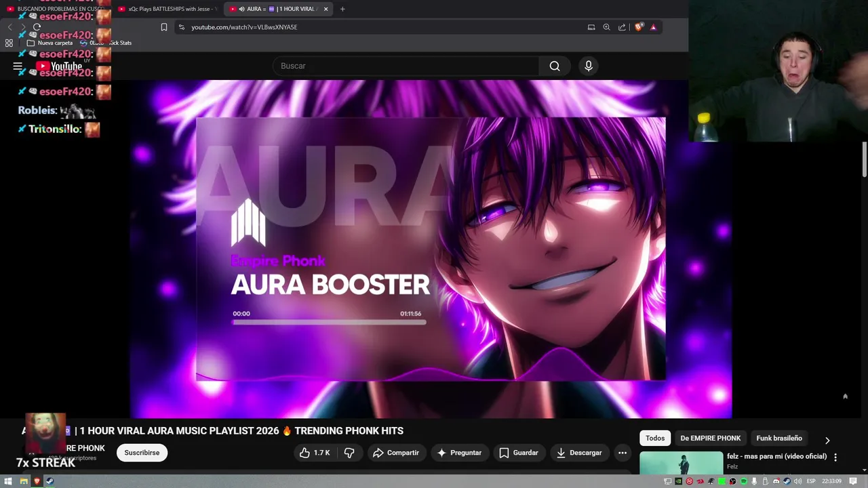Click the share page icon in address bar
Image resolution: width=868 pixels, height=488 pixels.
click(x=622, y=27)
